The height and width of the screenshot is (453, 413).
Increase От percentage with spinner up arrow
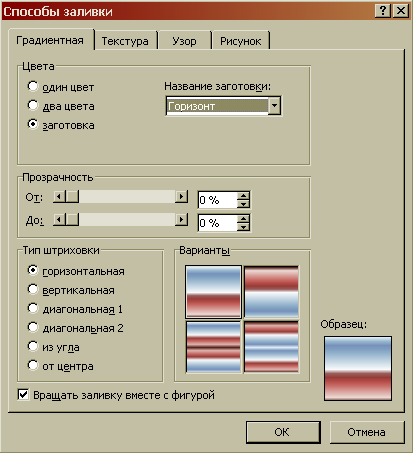pos(244,196)
